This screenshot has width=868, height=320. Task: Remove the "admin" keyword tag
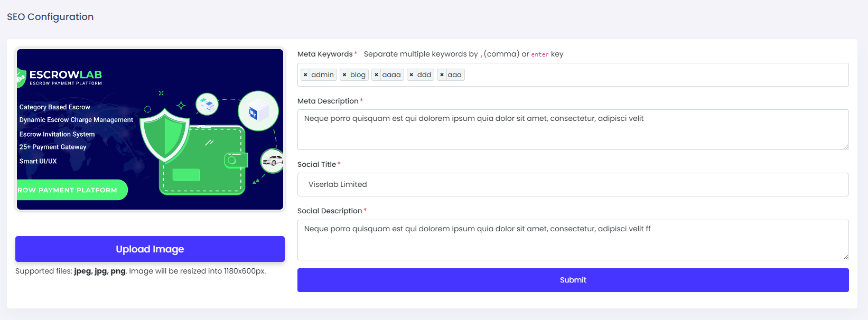[305, 75]
